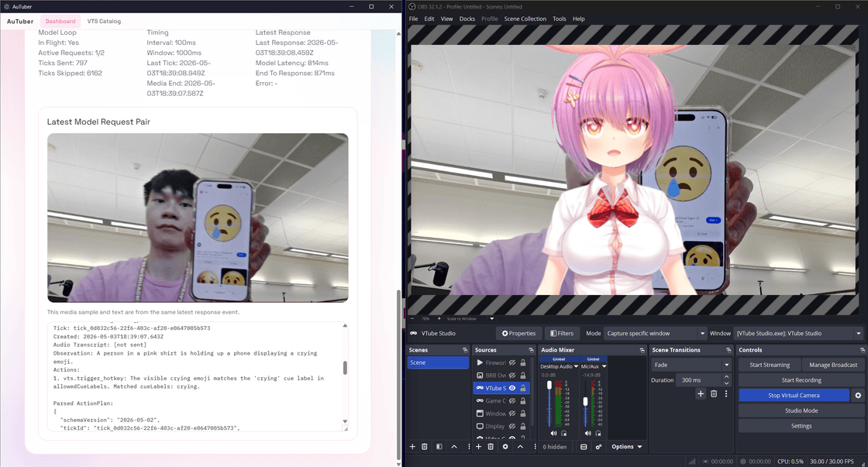Viewport: 868px width, 467px height.
Task: Show the BRB Overlay source via its eye icon
Action: click(512, 376)
